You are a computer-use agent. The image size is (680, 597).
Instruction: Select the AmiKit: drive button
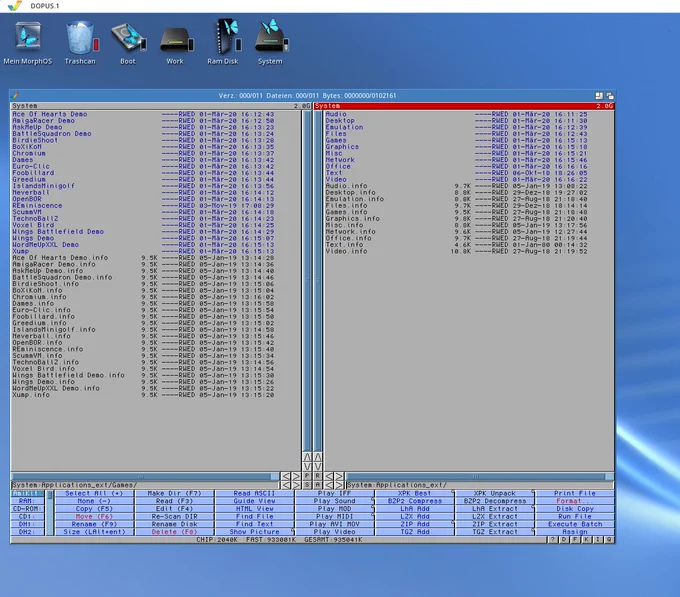point(27,493)
